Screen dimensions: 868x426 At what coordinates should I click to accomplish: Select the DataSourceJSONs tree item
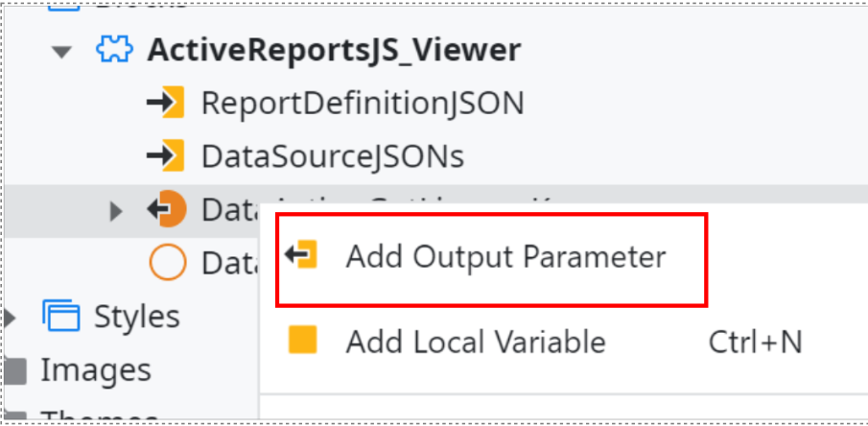tap(333, 156)
